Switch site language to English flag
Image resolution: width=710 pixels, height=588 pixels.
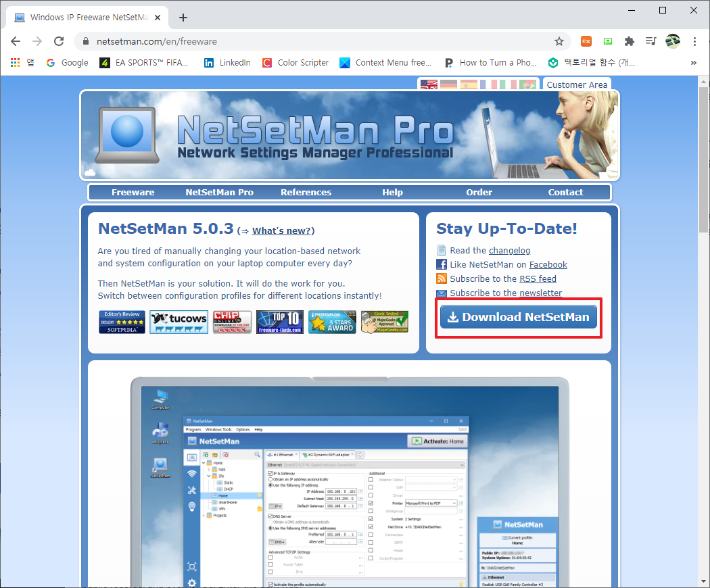tap(428, 84)
